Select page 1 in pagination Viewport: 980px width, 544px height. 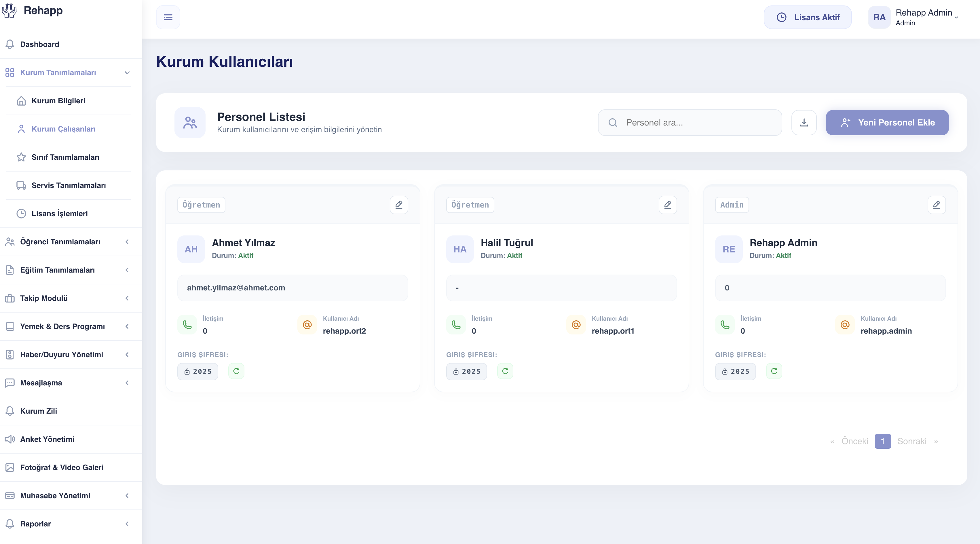coord(883,441)
